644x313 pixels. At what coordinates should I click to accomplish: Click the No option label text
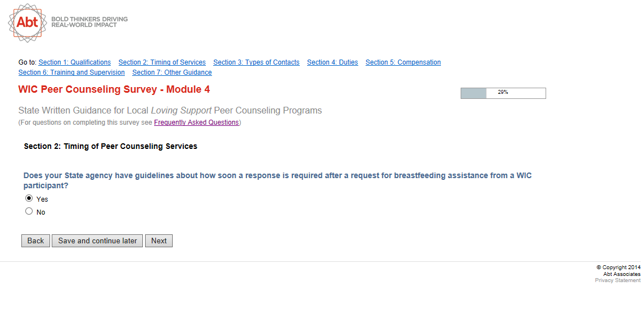[41, 212]
